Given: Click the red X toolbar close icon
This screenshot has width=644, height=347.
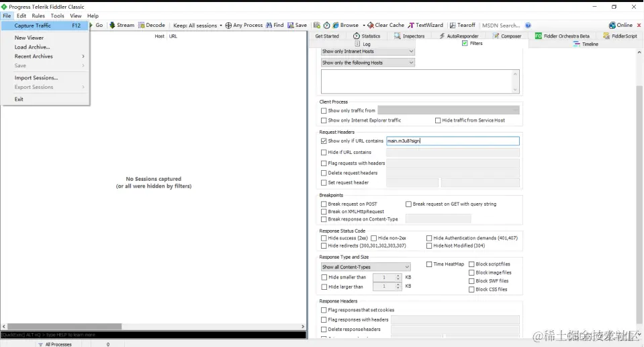Looking at the screenshot, I should point(639,25).
